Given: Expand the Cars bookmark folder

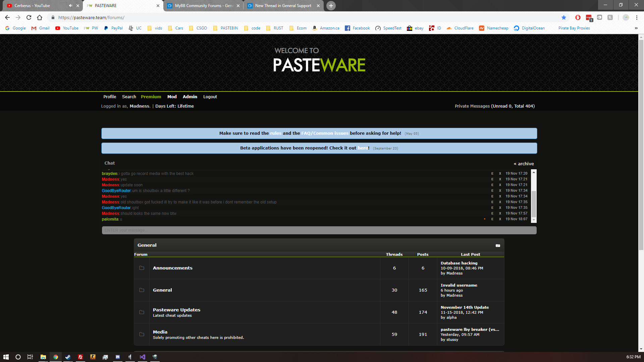Looking at the screenshot, I should 175,28.
